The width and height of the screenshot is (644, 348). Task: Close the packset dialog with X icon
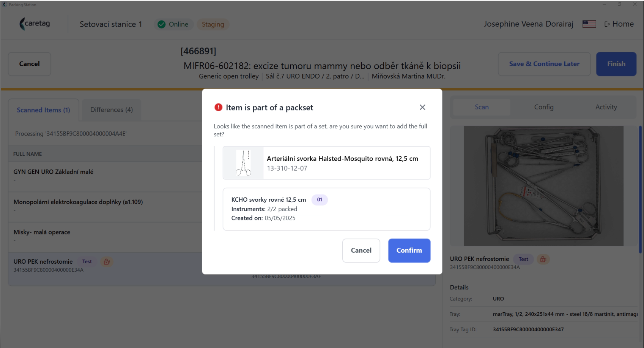(422, 108)
